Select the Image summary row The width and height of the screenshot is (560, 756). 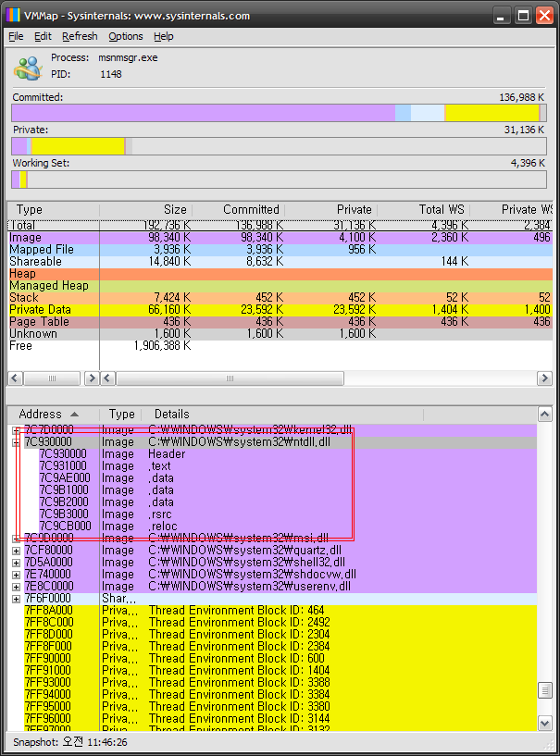coord(280,238)
